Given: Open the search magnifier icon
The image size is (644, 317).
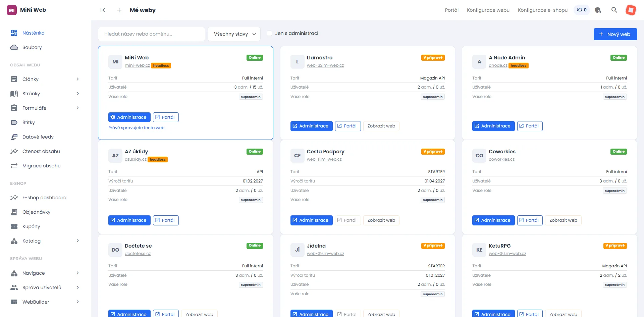Looking at the screenshot, I should (x=614, y=10).
